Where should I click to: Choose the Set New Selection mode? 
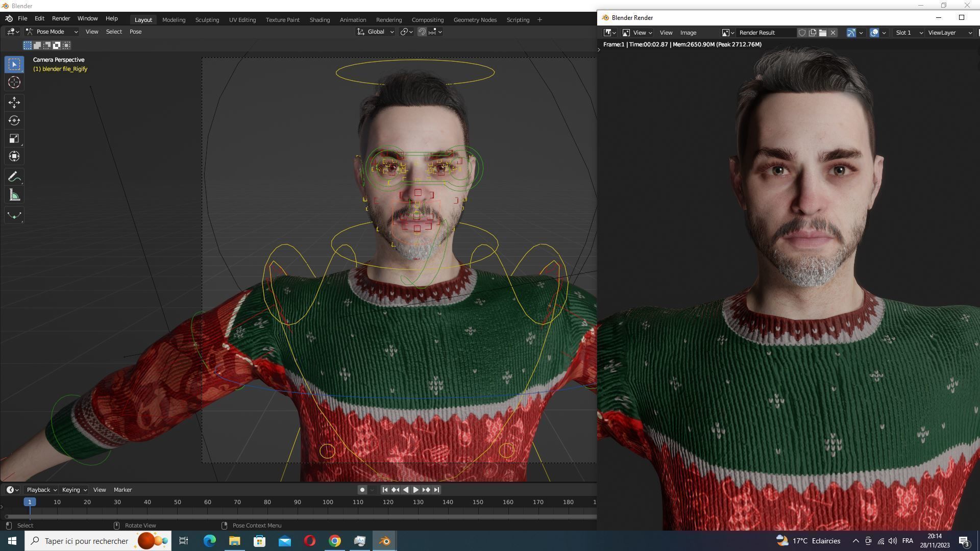pyautogui.click(x=28, y=45)
